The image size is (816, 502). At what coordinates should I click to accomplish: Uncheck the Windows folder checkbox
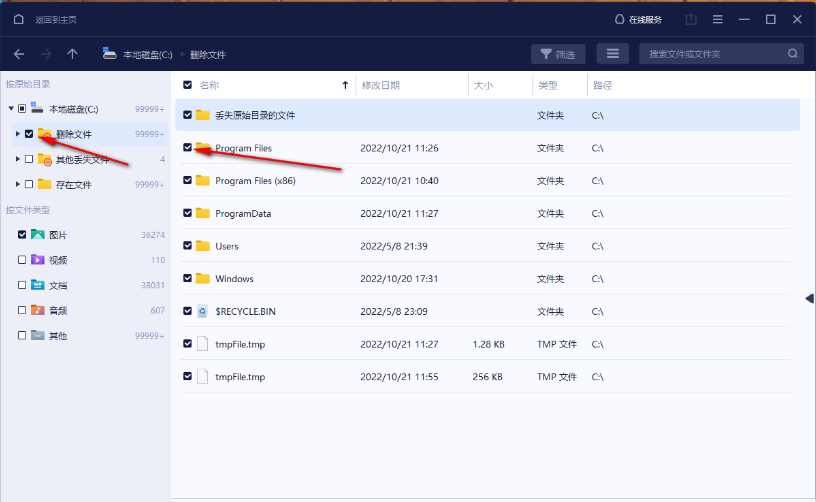point(187,278)
